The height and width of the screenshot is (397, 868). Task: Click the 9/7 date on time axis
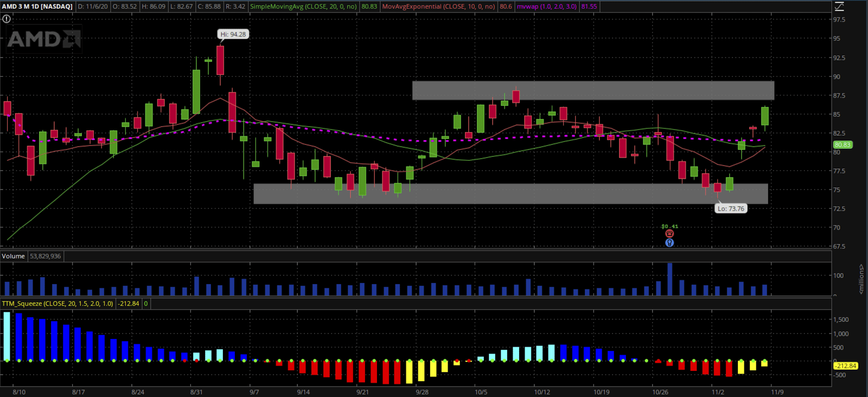(x=254, y=392)
